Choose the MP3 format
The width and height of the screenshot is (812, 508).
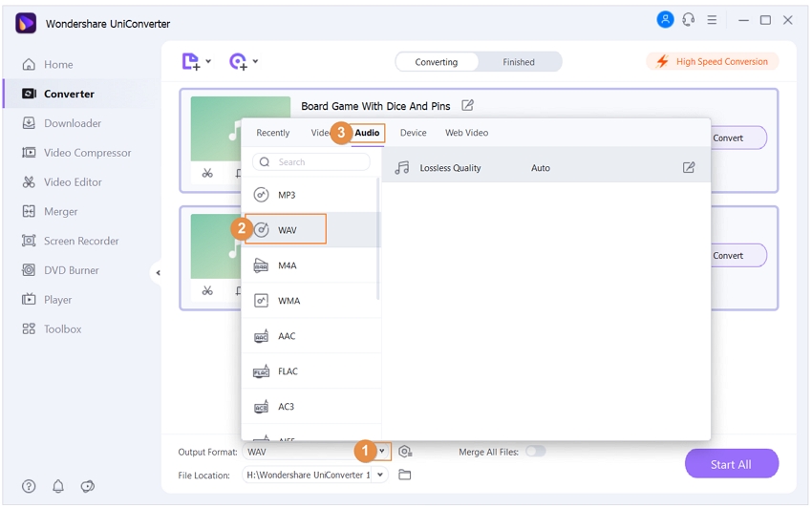pyautogui.click(x=310, y=195)
